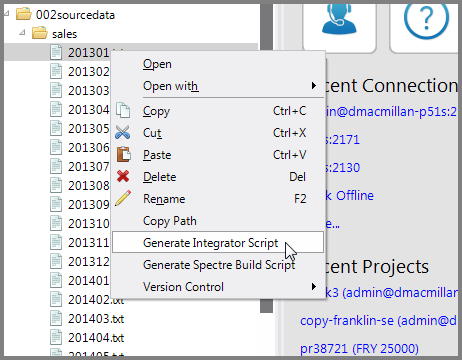Click the file icon next to 201402.txt
The width and height of the screenshot is (462, 360).
click(56, 299)
